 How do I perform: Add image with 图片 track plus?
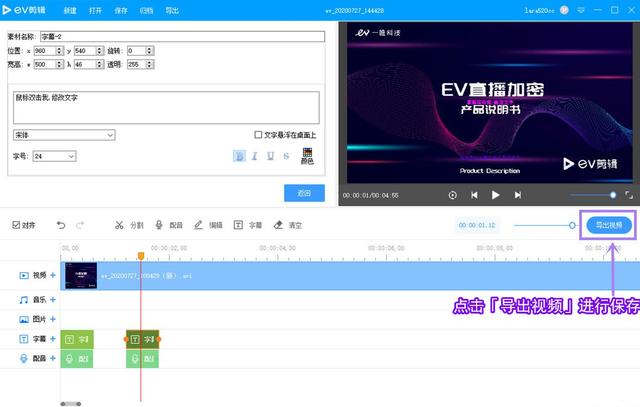tap(53, 319)
